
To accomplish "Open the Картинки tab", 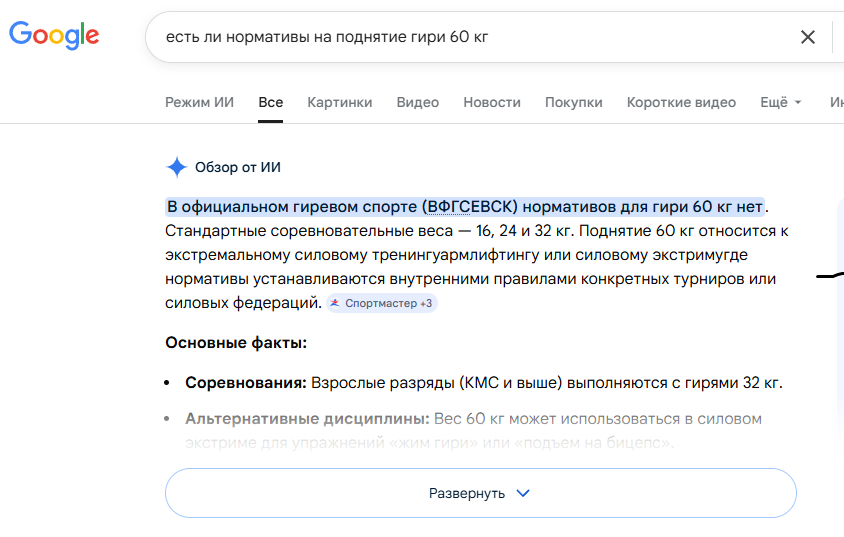I will [x=340, y=102].
